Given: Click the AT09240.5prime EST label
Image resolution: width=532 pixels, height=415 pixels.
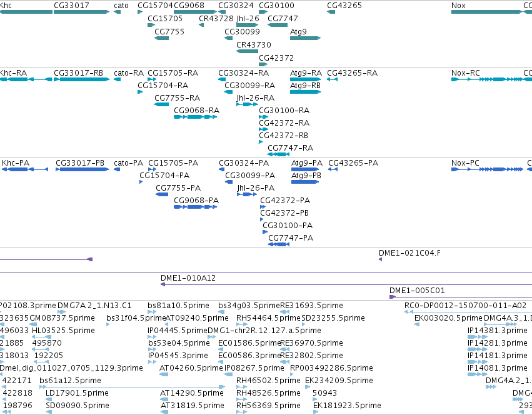Looking at the screenshot, I should pyautogui.click(x=197, y=318).
